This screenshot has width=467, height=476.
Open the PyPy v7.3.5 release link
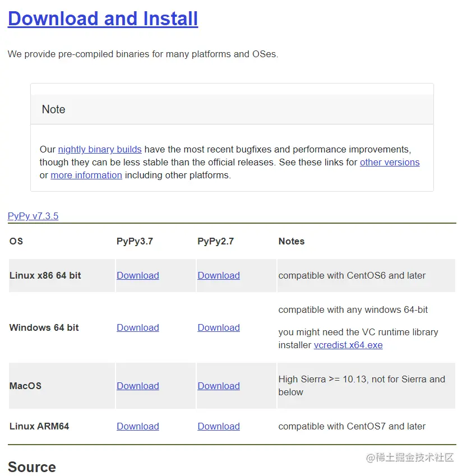click(33, 216)
